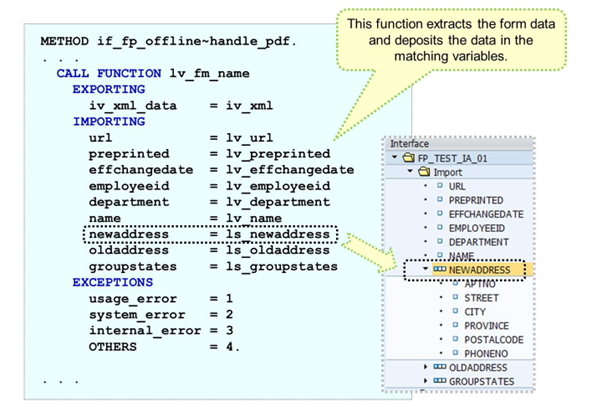Screen dimensions: 602x407
Task: Click the OLDADDRESS structure icon
Action: click(441, 367)
